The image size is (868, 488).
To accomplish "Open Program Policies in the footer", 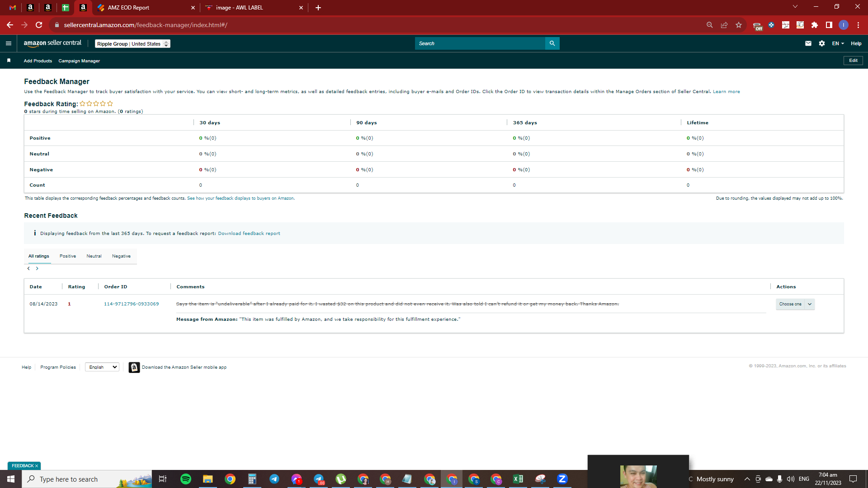I will click(58, 367).
